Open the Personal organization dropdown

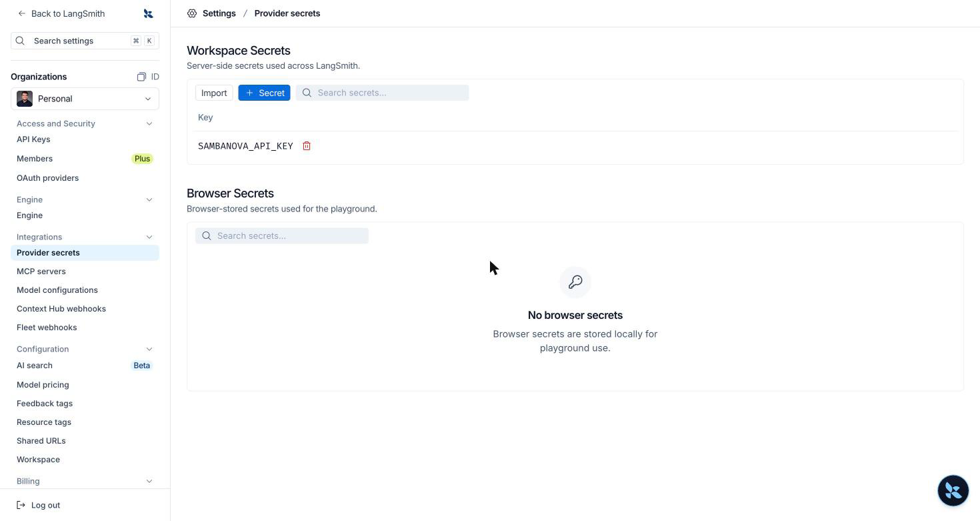(x=85, y=99)
